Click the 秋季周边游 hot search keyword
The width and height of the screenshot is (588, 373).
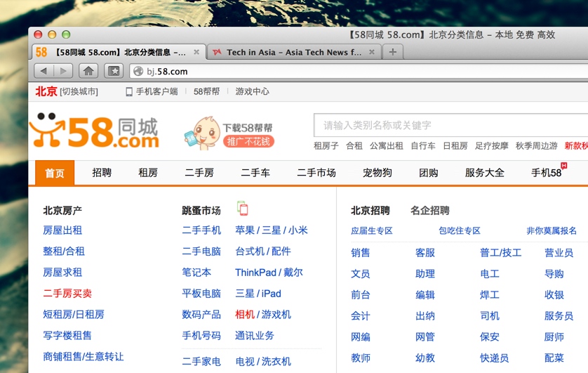[x=537, y=145]
